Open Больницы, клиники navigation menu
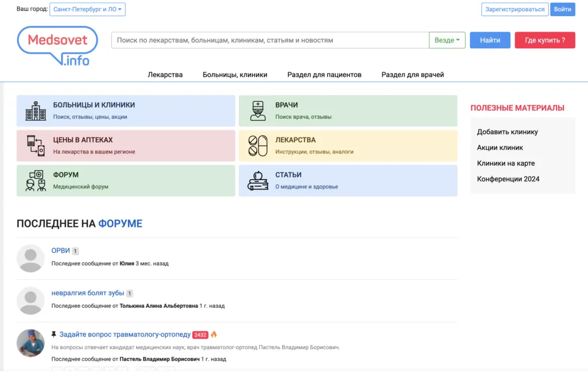This screenshot has width=588, height=378. [235, 75]
